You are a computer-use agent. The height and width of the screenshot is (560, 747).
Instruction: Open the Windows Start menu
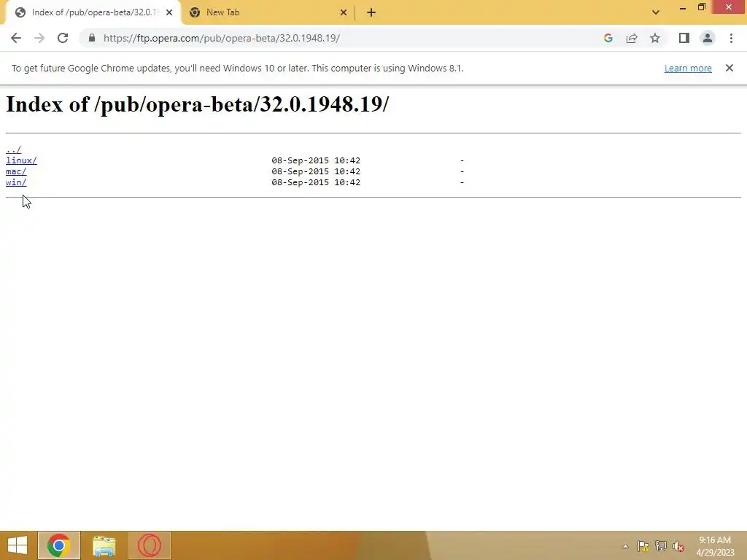pyautogui.click(x=18, y=545)
